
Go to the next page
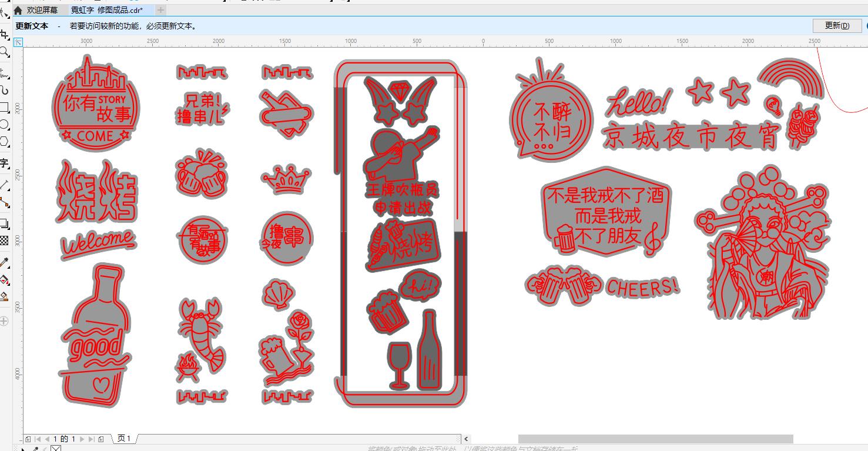82,439
